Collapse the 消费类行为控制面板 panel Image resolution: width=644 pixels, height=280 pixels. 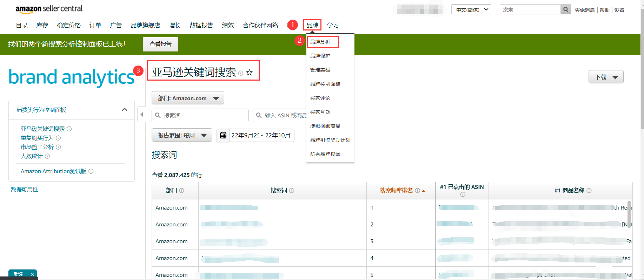(x=125, y=110)
